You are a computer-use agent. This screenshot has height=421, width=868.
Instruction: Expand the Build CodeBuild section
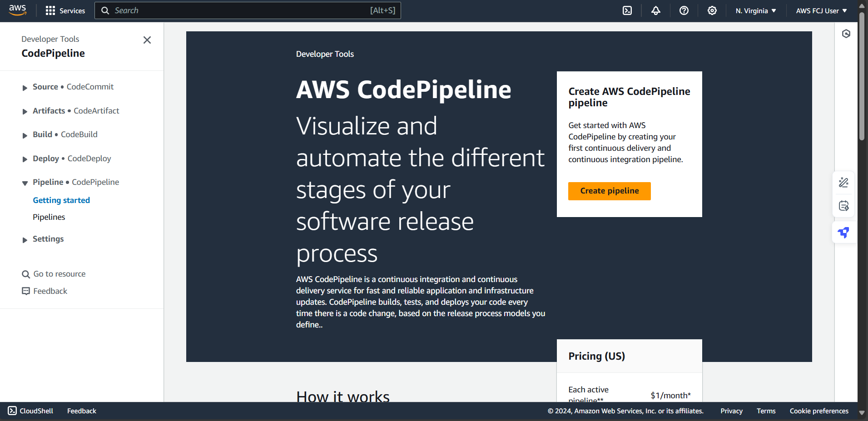pos(25,135)
